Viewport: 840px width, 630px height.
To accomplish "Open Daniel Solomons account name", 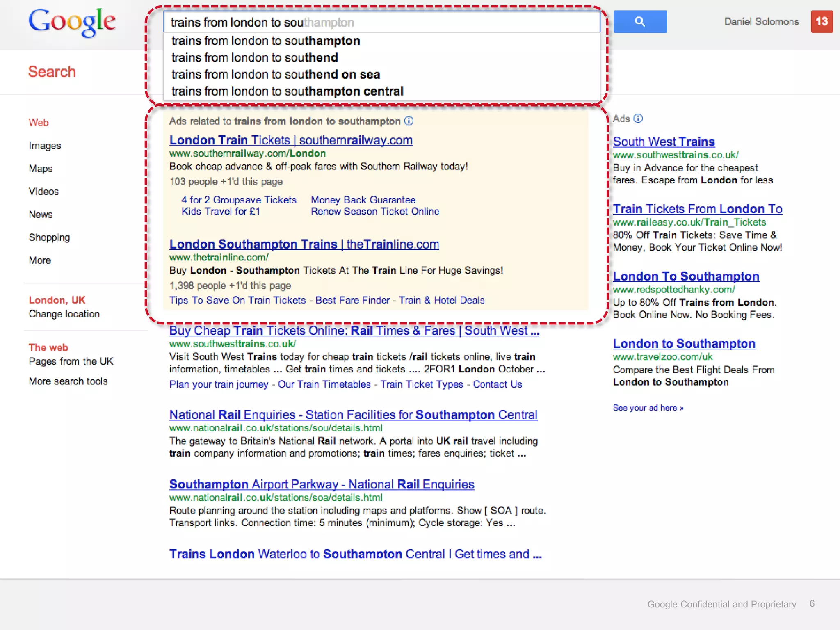I will pos(762,22).
